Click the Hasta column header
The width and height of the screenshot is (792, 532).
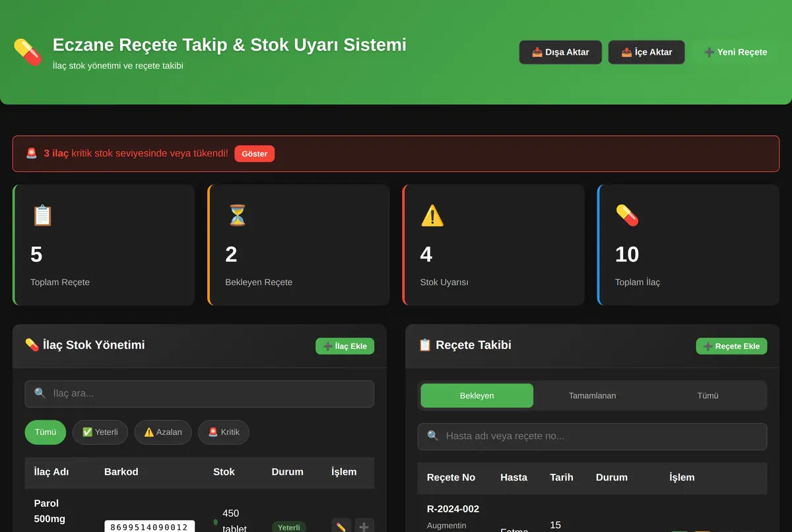(x=513, y=477)
